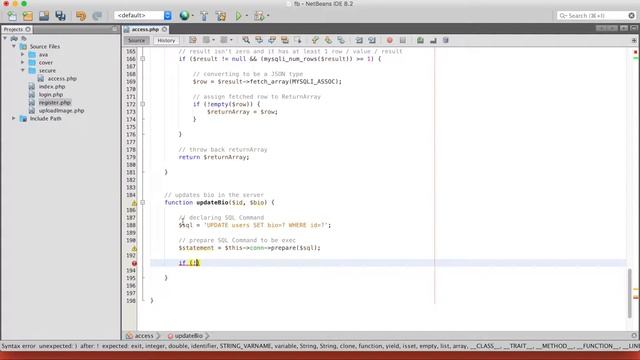Click the Open Project toolbar icon

pos(44,16)
